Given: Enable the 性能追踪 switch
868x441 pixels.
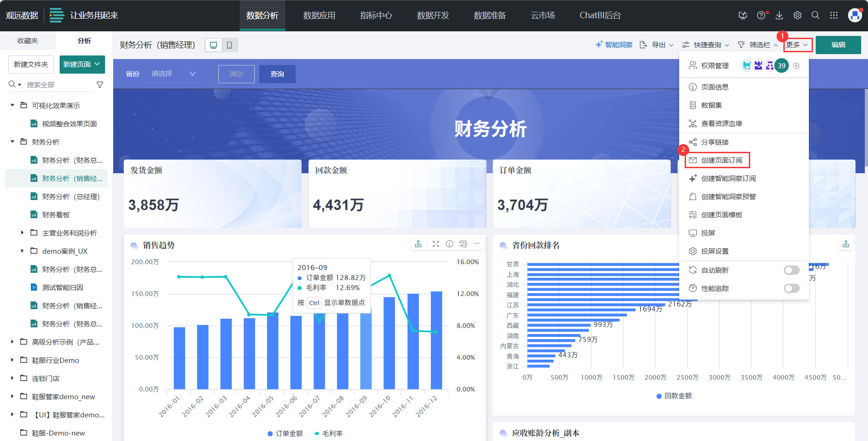Looking at the screenshot, I should (x=791, y=289).
